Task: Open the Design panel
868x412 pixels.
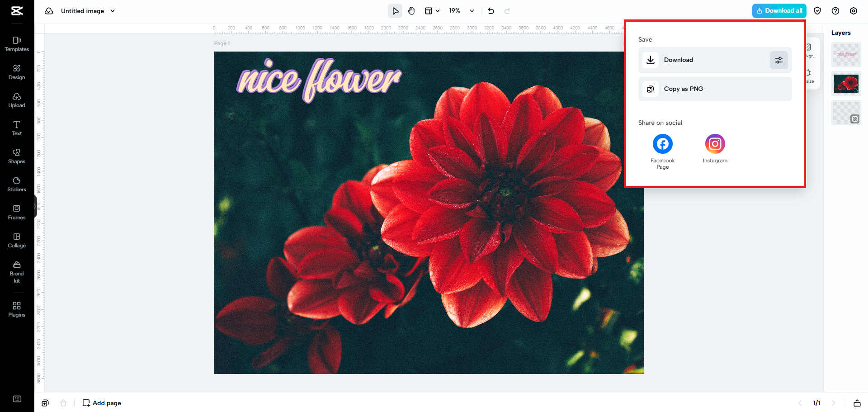Action: [x=17, y=72]
